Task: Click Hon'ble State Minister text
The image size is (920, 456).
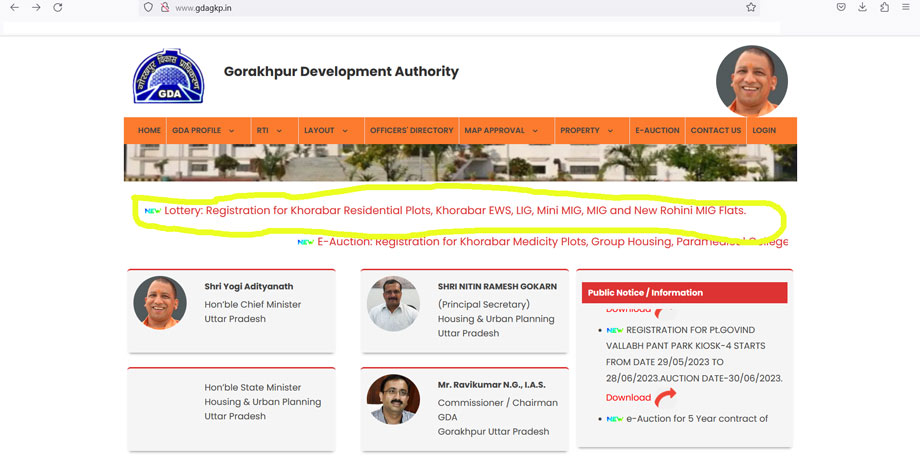Action: (253, 387)
